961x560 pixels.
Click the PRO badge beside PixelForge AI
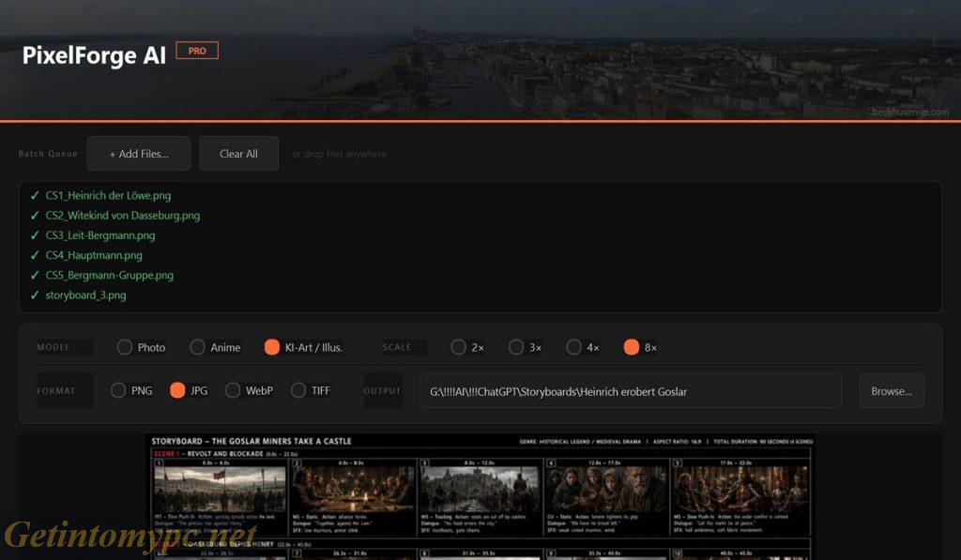click(197, 51)
